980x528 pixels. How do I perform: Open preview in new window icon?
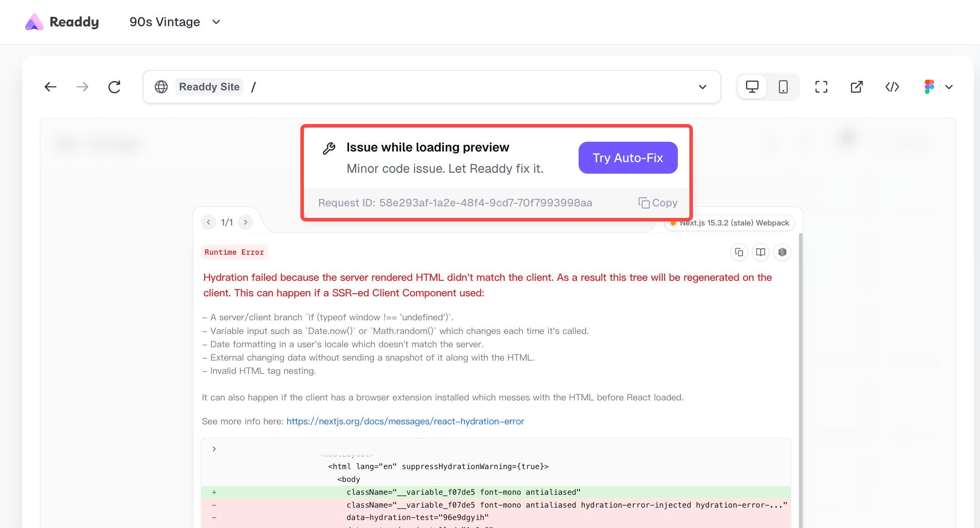coord(856,87)
